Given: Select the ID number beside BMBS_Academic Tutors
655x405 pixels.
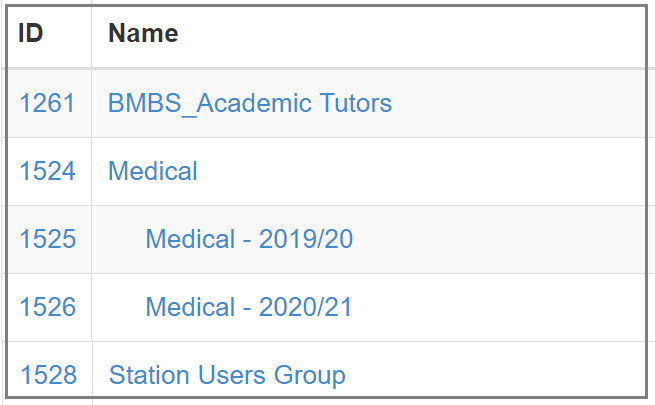Looking at the screenshot, I should [x=47, y=103].
